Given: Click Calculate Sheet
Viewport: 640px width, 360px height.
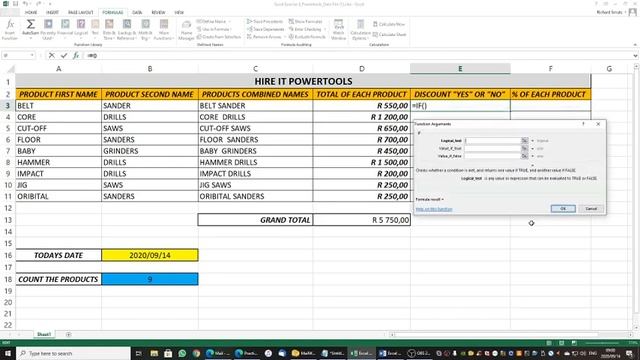Looking at the screenshot, I should (389, 35).
